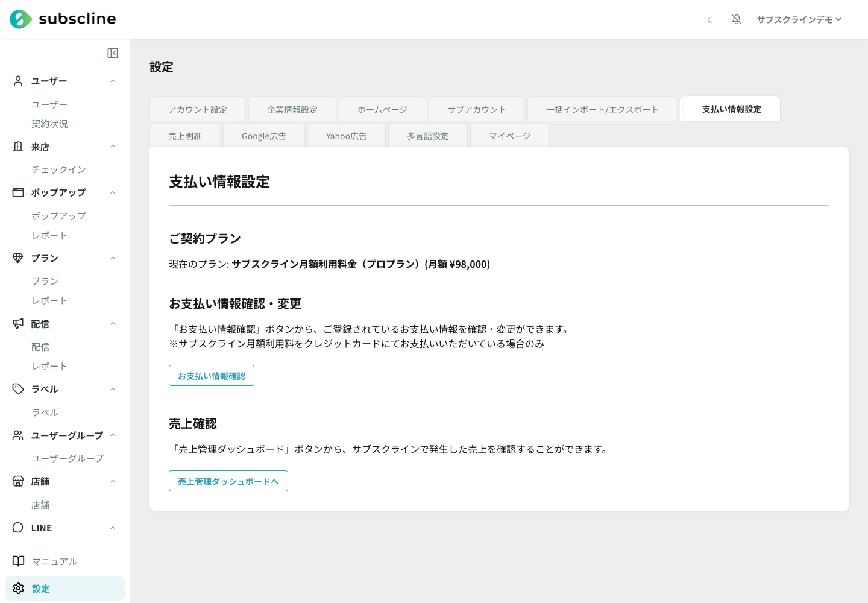Open ユーザー sub-item in sidebar
This screenshot has width=868, height=603.
49,104
